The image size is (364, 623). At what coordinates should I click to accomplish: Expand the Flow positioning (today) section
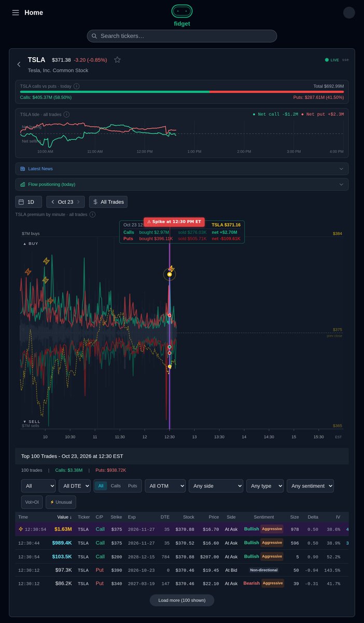[x=182, y=184]
